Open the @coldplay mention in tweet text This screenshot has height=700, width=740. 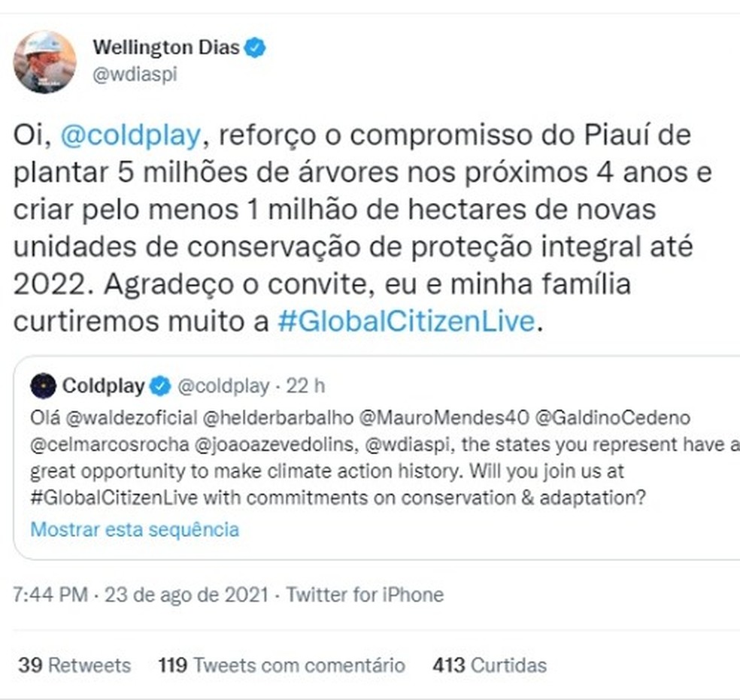tap(131, 135)
